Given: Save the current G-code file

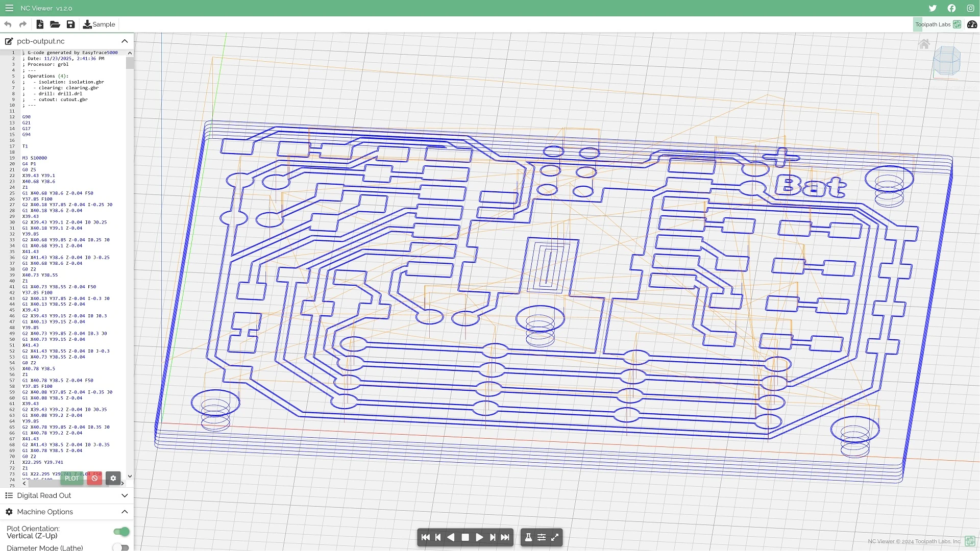Looking at the screenshot, I should 71,24.
